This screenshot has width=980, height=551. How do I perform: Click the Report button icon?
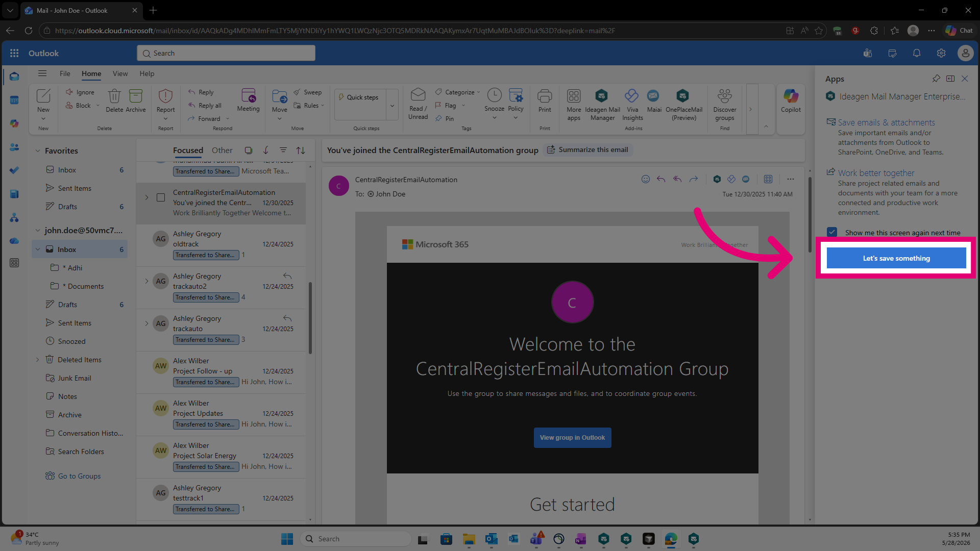coord(165,96)
